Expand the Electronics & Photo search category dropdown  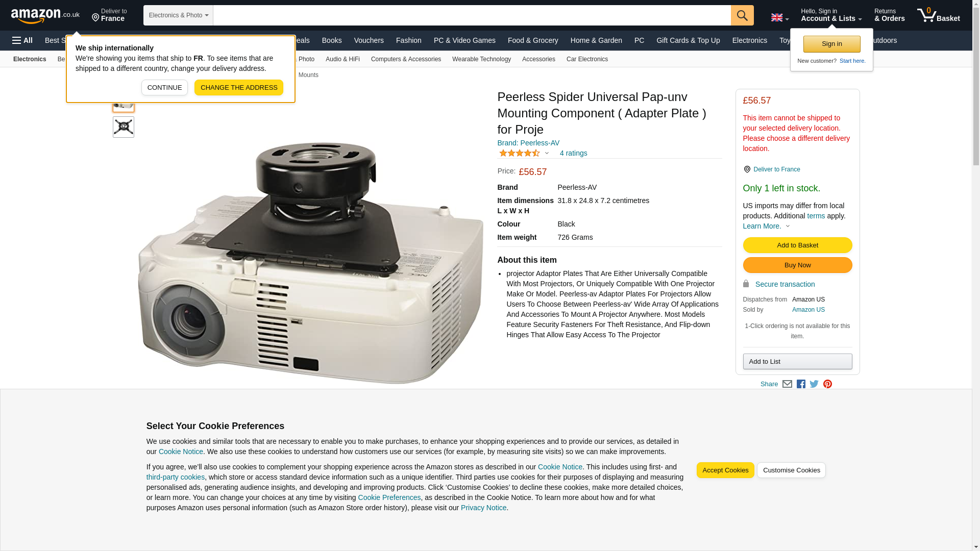click(178, 15)
